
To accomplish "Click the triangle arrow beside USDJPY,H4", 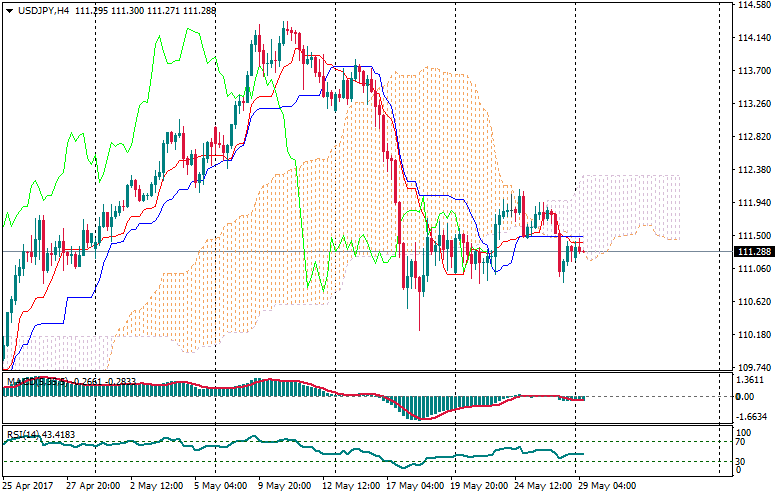I will point(9,10).
